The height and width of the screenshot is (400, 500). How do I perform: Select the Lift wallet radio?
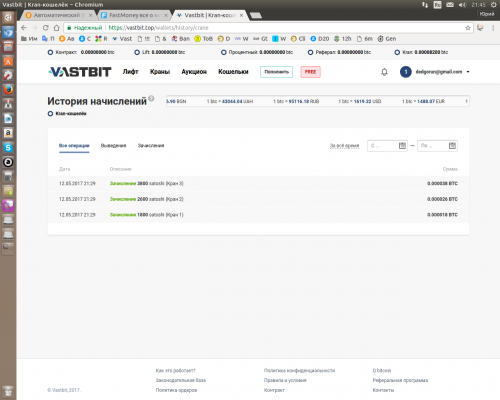coord(137,52)
